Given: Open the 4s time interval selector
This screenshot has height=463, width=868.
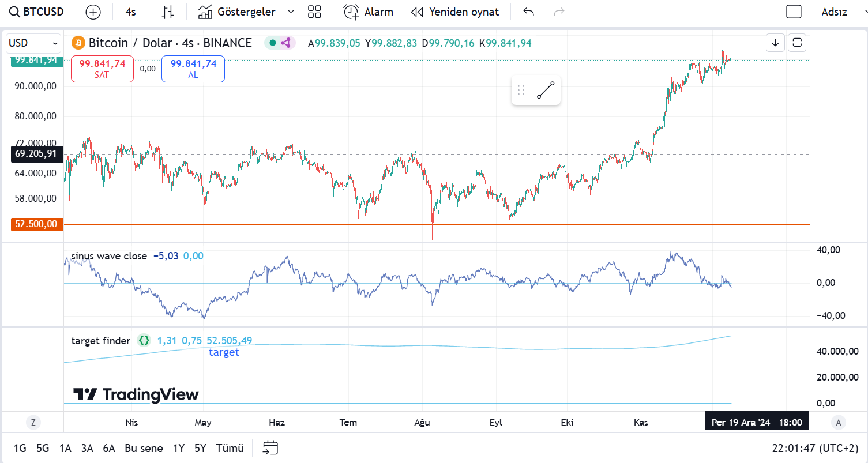Looking at the screenshot, I should tap(131, 12).
